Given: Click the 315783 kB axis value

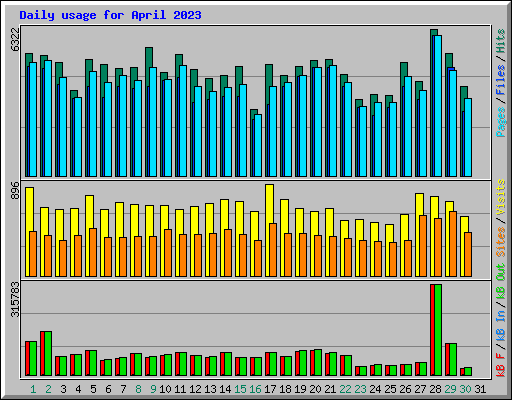Looking at the screenshot, I should click(x=15, y=299).
